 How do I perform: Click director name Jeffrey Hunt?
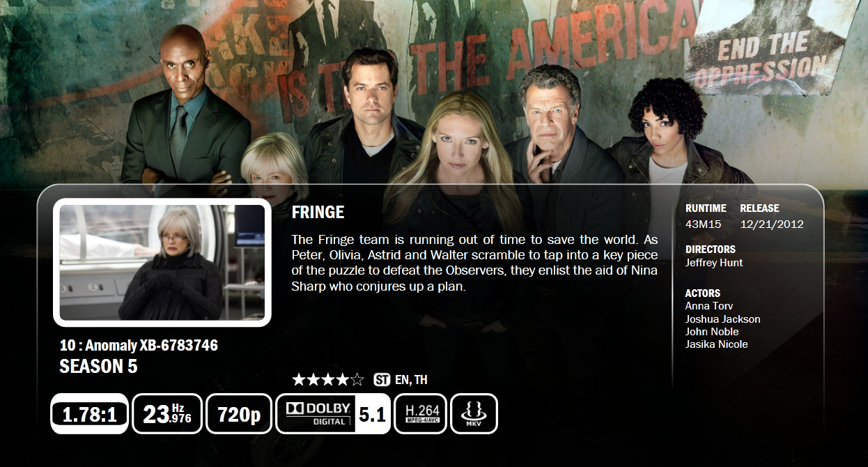pos(714,263)
